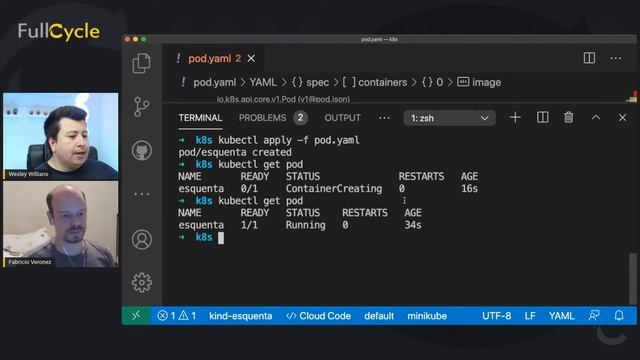The width and height of the screenshot is (640, 360).
Task: Click 'kubectl apply -f pod.yaml' command
Action: coord(289,140)
